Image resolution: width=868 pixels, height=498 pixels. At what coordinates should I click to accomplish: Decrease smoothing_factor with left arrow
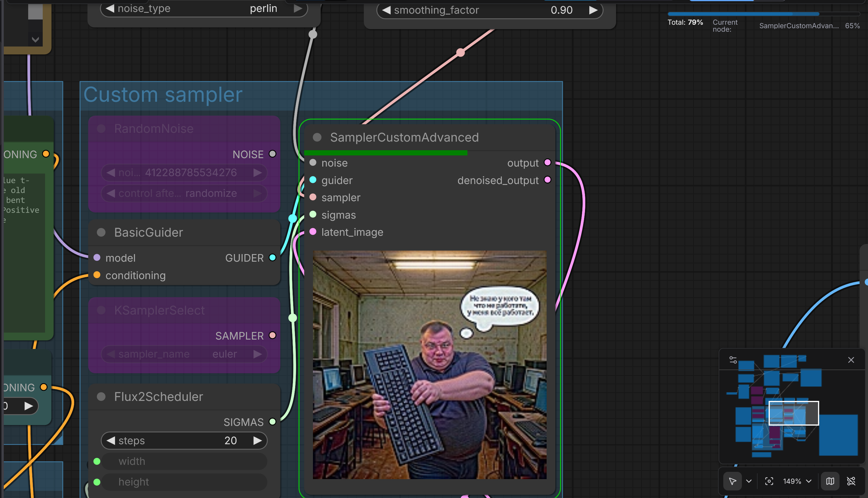coord(386,10)
